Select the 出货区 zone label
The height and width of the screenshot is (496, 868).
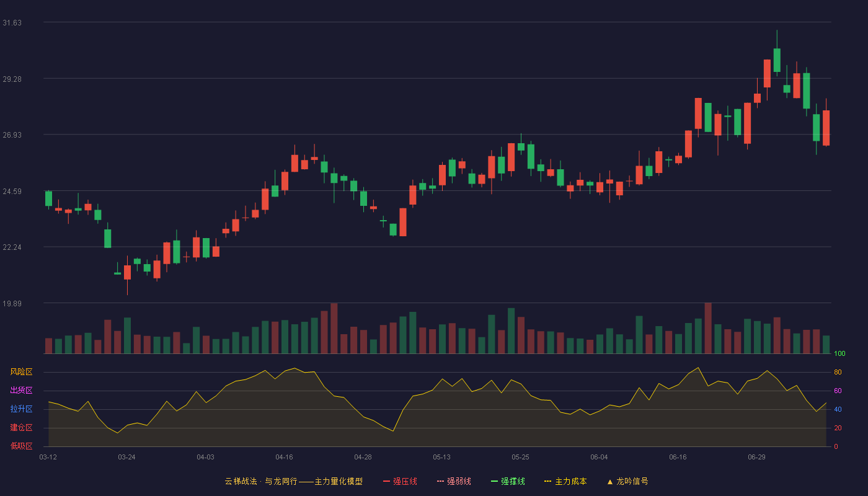tap(21, 391)
